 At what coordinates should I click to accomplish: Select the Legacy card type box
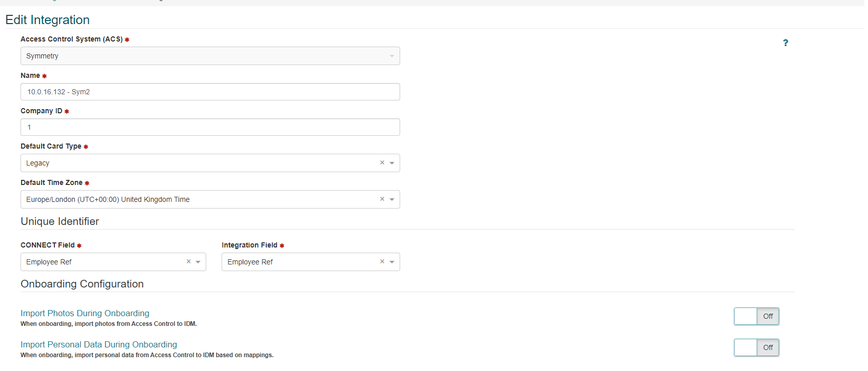pyautogui.click(x=195, y=163)
